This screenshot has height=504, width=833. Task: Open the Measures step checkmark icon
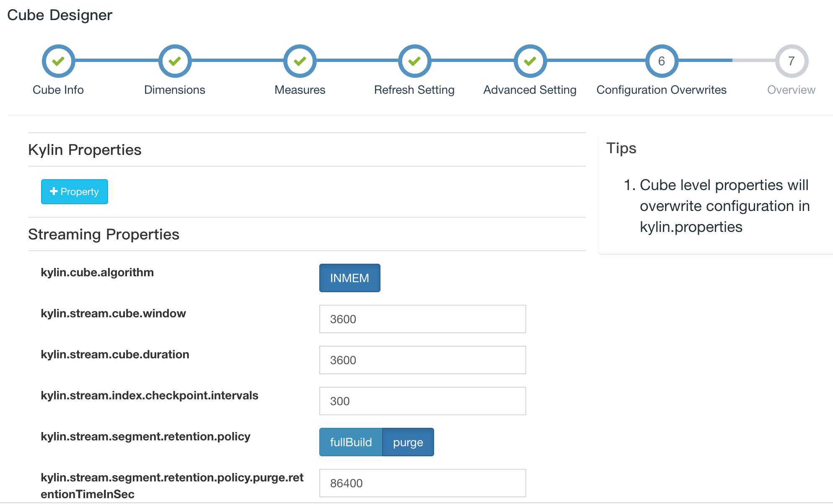(x=300, y=61)
